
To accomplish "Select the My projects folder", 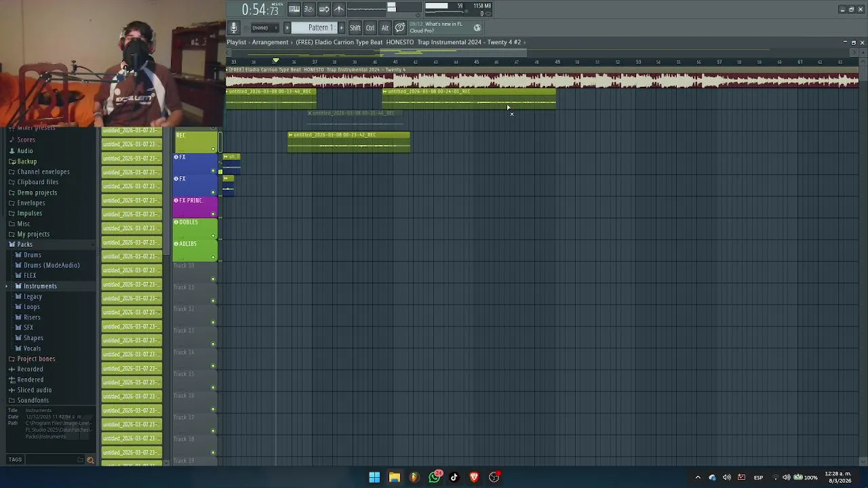I will pos(28,235).
